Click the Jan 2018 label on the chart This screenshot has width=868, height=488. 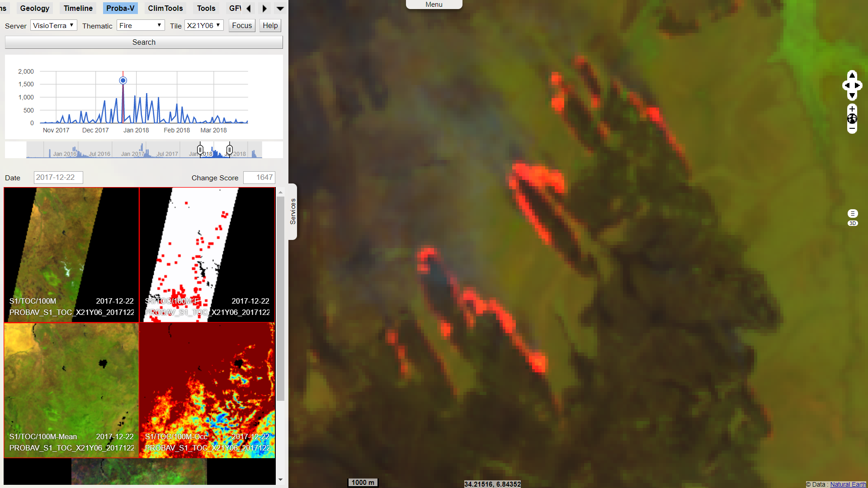click(x=136, y=130)
